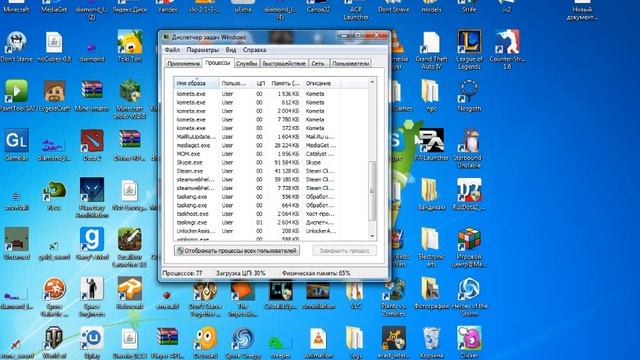Switch to the Пользователи tab

[351, 64]
